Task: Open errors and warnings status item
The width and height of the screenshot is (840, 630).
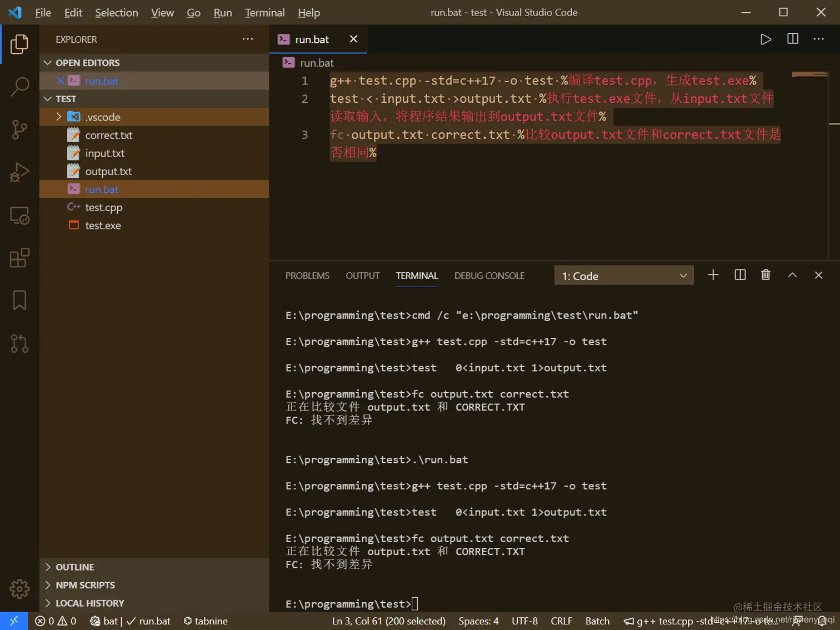Action: point(56,621)
